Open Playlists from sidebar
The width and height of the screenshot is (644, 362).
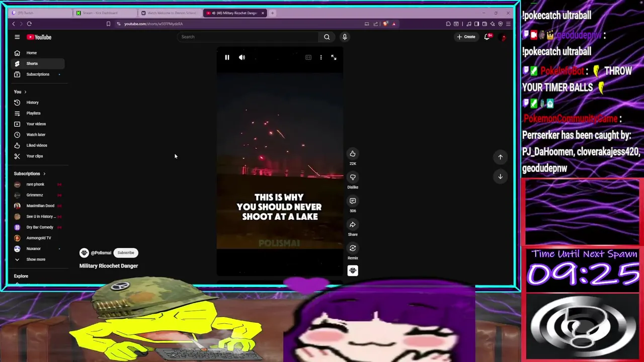(38, 113)
